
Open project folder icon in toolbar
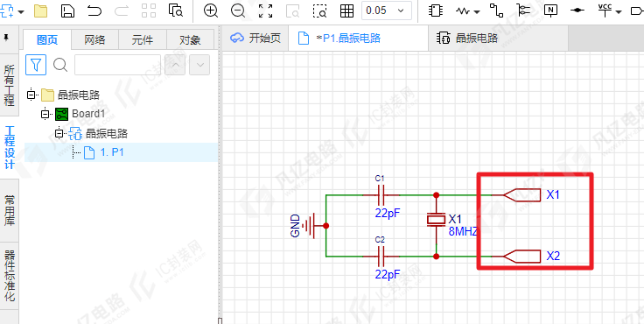[x=40, y=11]
